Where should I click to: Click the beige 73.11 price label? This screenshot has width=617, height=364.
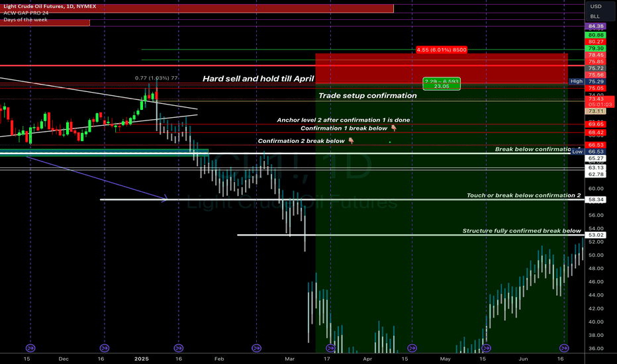596,111
